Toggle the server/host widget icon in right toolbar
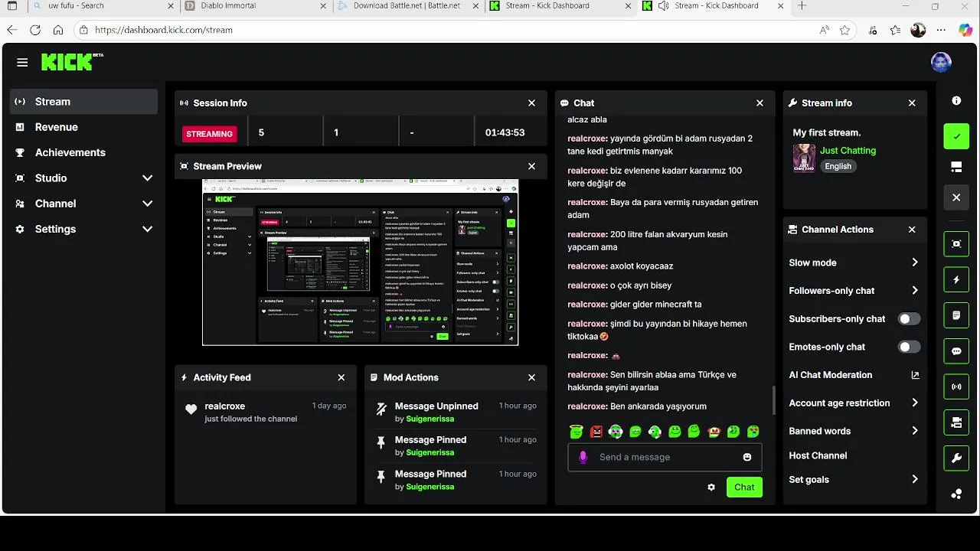Viewport: 980px width, 551px height. click(956, 422)
